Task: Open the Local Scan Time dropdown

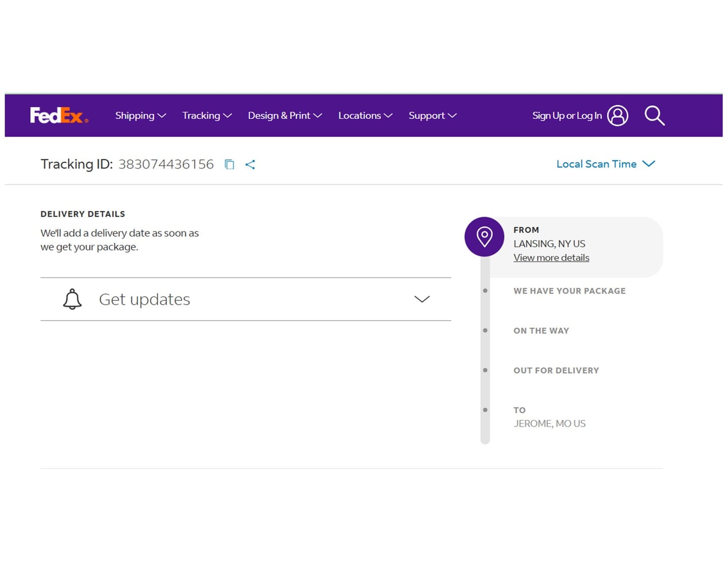Action: point(606,164)
